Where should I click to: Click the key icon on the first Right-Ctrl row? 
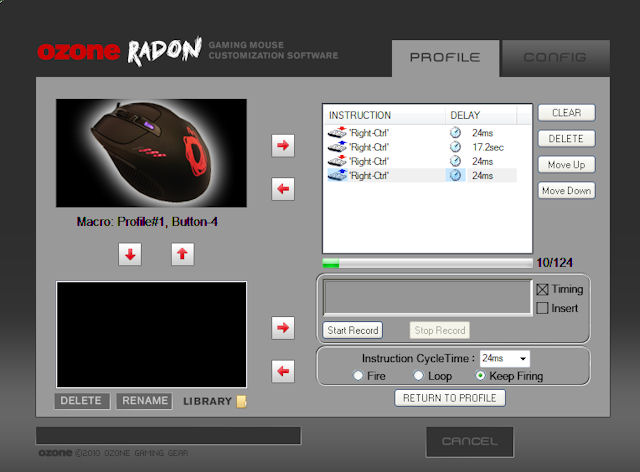click(x=337, y=133)
